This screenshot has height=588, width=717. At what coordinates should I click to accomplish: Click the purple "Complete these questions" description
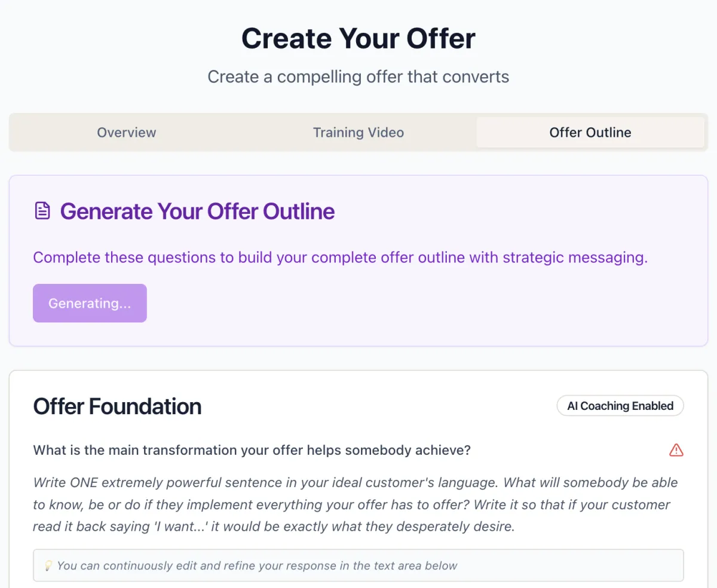341,258
